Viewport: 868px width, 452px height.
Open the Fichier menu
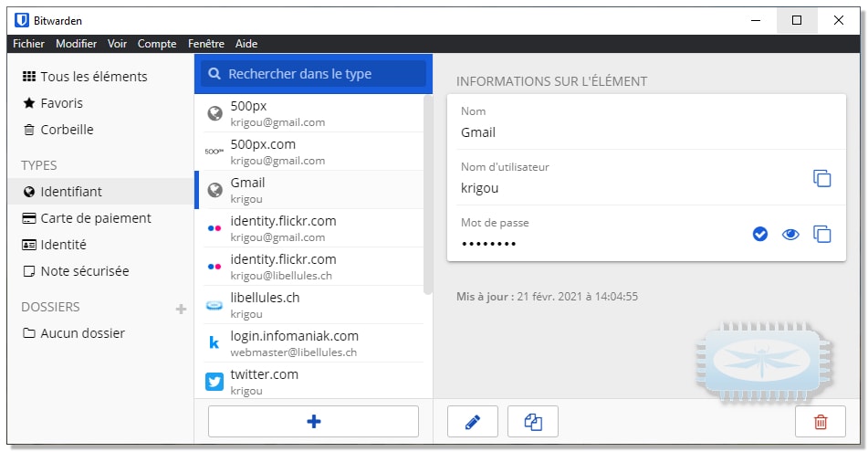(29, 44)
